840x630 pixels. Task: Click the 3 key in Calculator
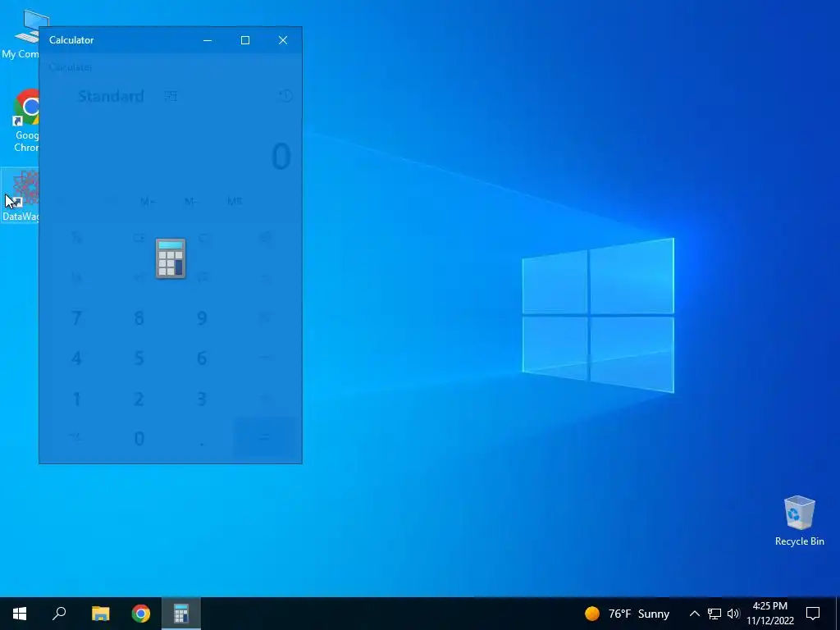[202, 399]
